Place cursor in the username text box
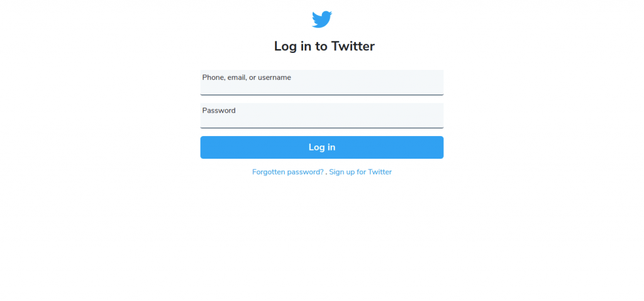This screenshot has height=301, width=644. coord(321,82)
